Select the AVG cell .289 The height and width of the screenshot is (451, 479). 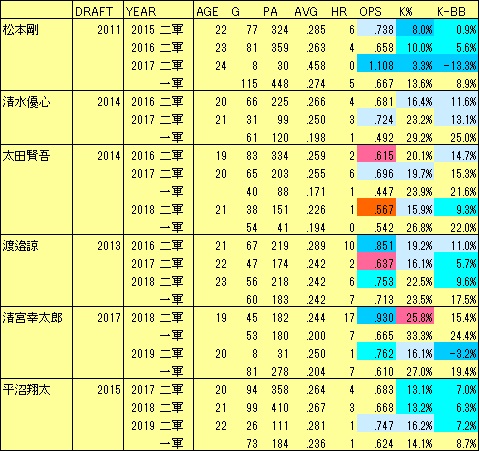click(x=316, y=246)
